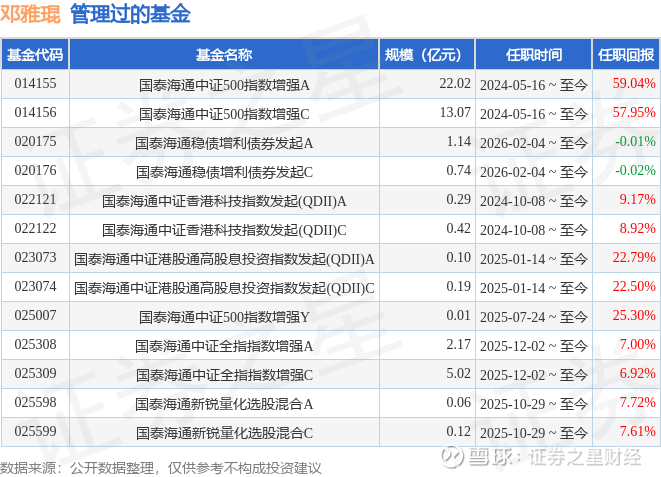Click fund name 国泰海通中证港股通高股息投资指数发起(QDII)C
The height and width of the screenshot is (477, 661).
click(224, 288)
